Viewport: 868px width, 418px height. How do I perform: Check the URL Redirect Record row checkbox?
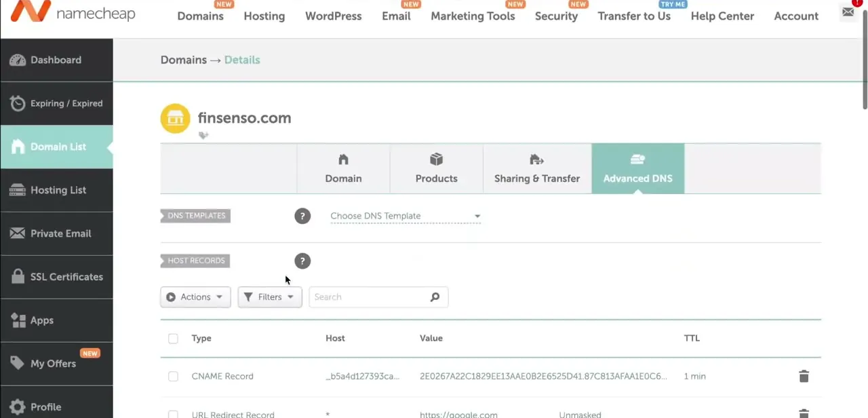tap(173, 414)
